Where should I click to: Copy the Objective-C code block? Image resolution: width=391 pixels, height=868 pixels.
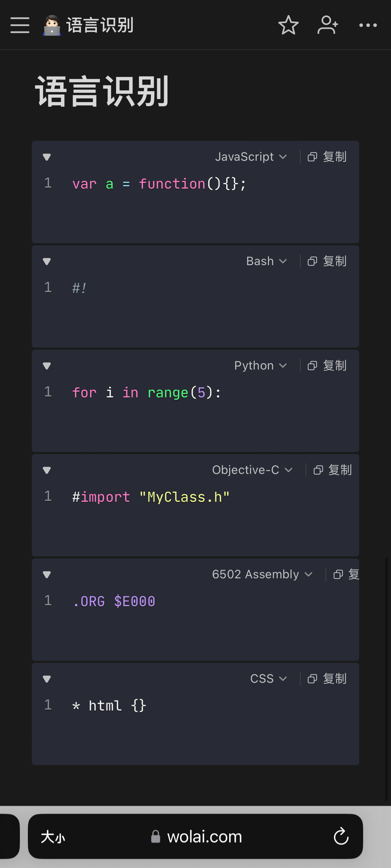click(x=332, y=470)
